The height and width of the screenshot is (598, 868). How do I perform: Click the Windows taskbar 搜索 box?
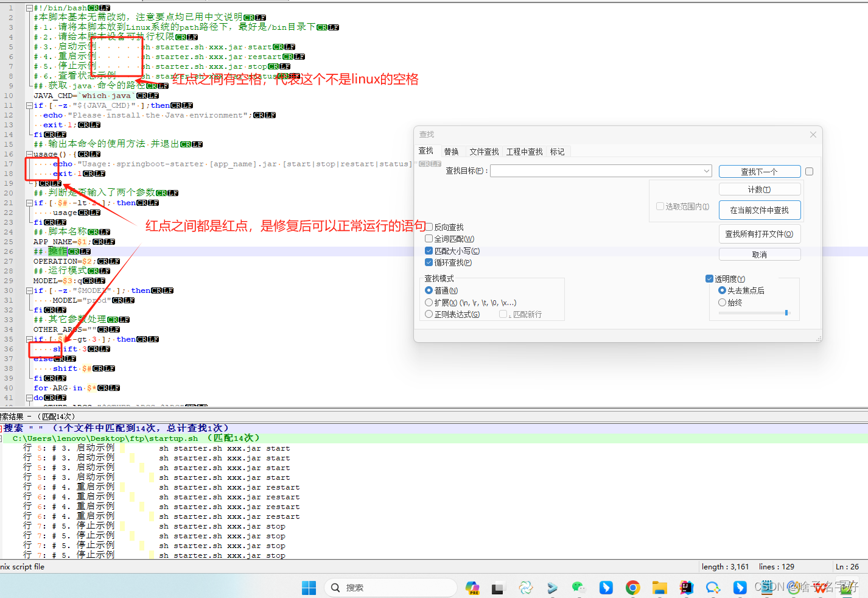[x=390, y=588]
